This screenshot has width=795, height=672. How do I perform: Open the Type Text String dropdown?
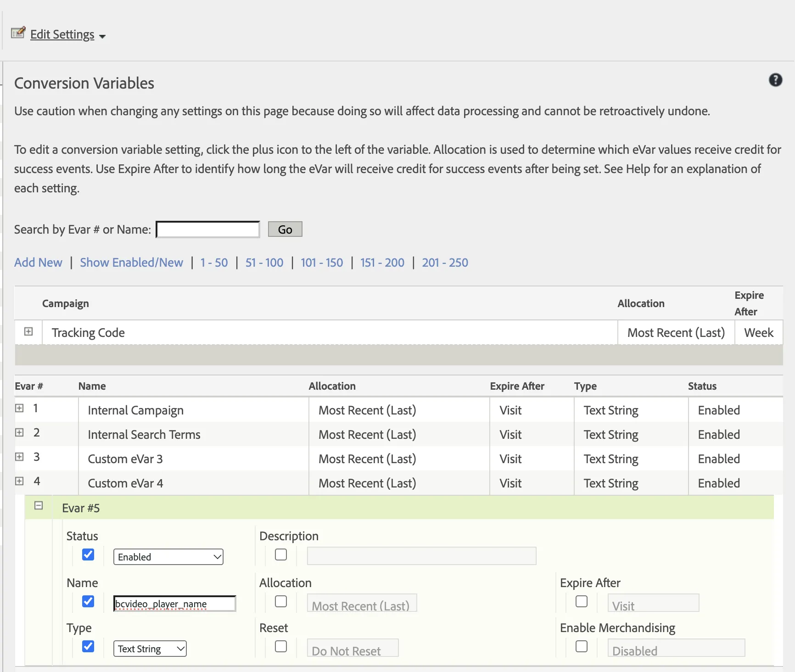(x=150, y=649)
